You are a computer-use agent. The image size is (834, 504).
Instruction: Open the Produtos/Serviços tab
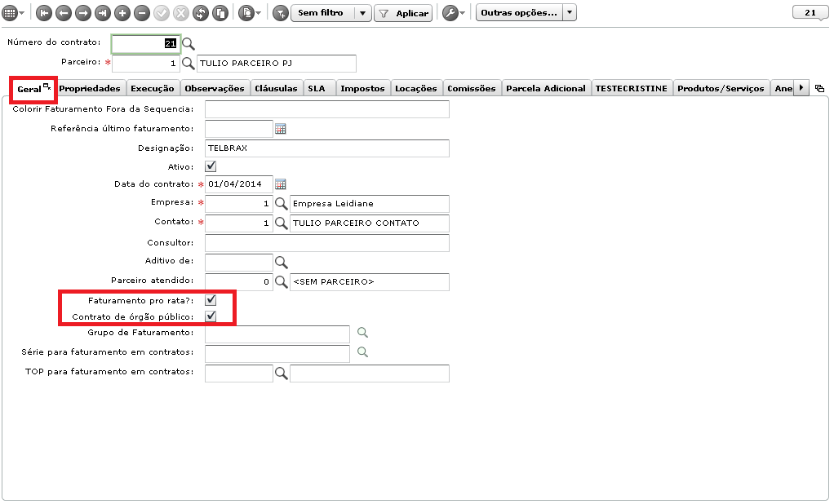pyautogui.click(x=721, y=89)
